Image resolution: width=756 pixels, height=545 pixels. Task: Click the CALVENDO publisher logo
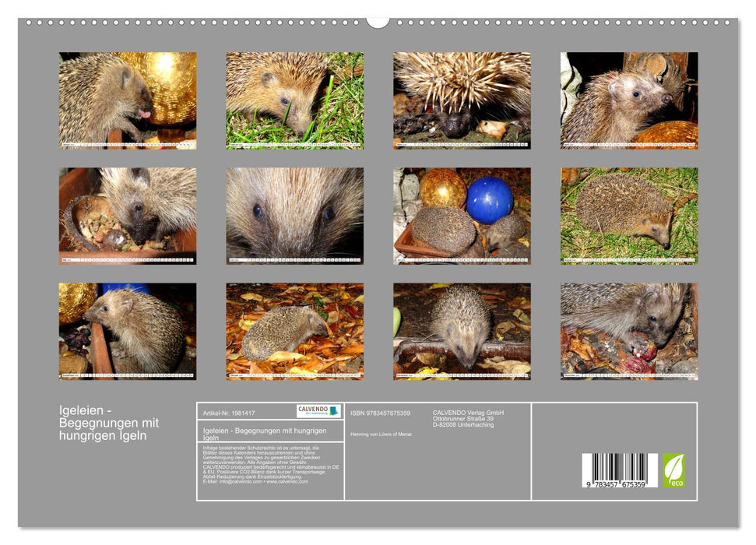[315, 412]
